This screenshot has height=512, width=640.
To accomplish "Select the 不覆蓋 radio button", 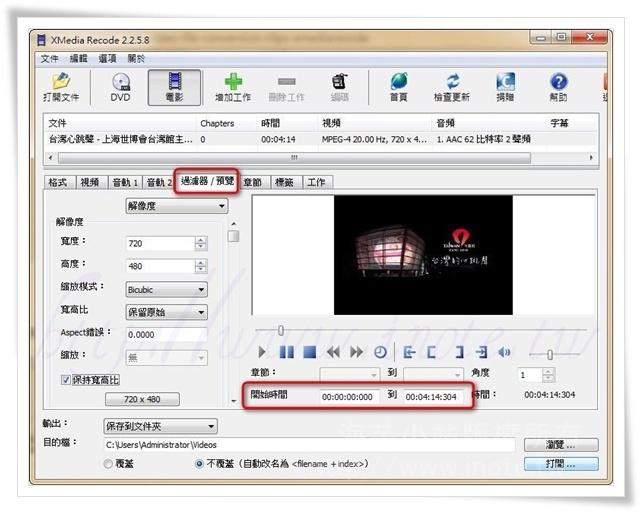I will pyautogui.click(x=199, y=464).
